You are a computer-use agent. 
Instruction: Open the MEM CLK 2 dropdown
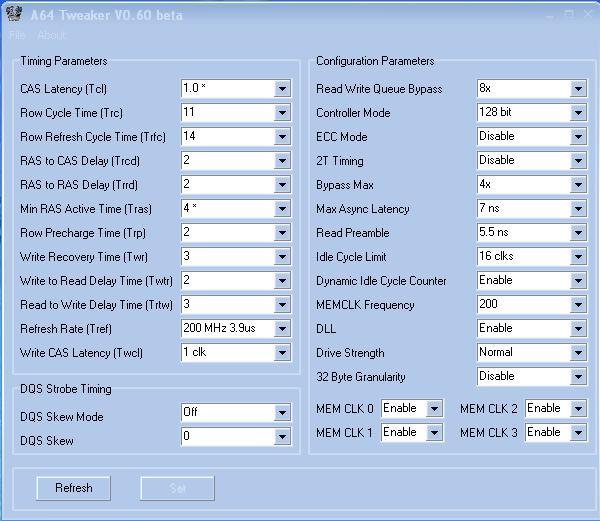578,409
